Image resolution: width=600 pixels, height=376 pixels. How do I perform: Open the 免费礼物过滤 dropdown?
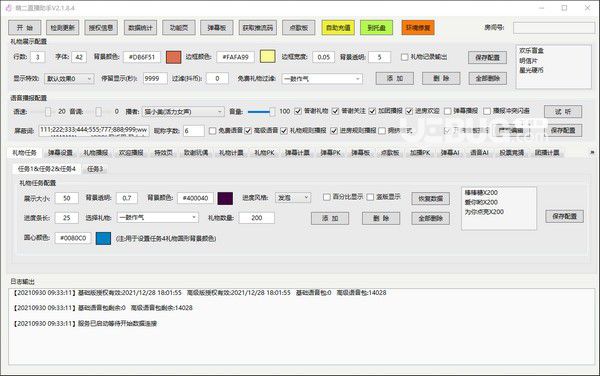pos(322,79)
